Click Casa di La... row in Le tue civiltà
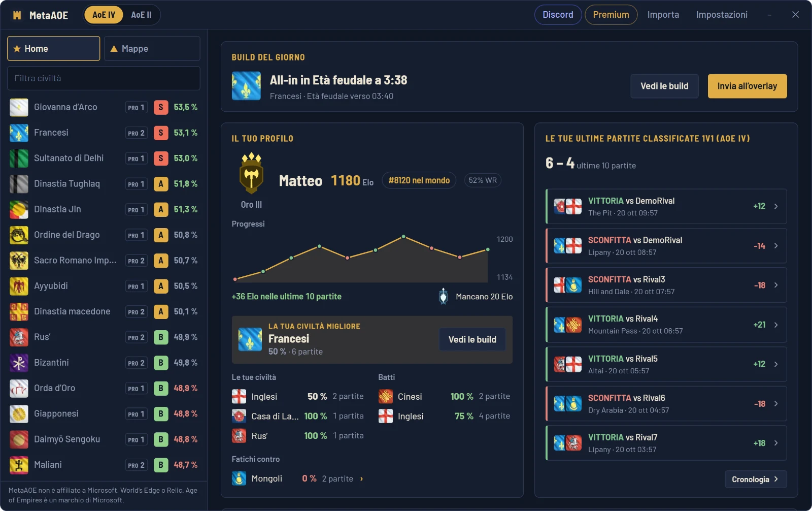812x511 pixels. point(298,416)
